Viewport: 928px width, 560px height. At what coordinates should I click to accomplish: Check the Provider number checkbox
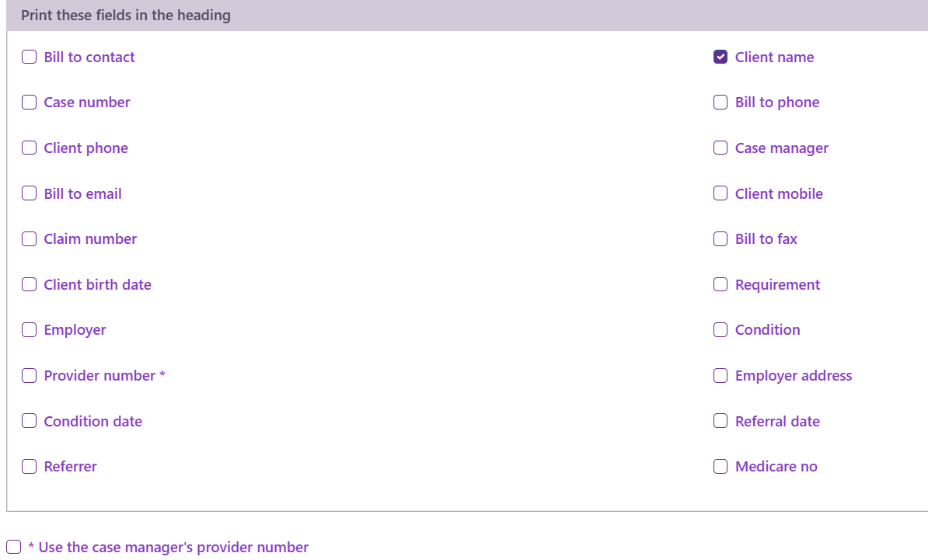click(30, 376)
